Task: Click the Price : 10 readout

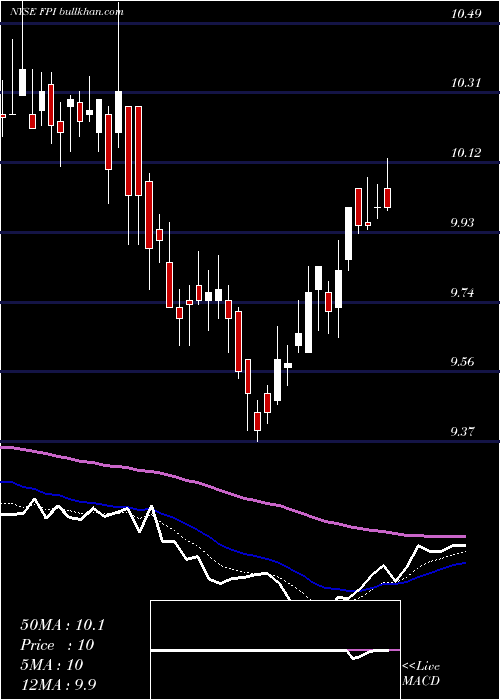Action: coord(57,645)
